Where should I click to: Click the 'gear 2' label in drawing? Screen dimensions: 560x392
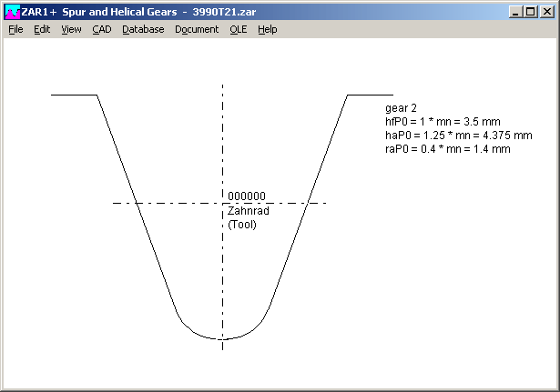402,108
